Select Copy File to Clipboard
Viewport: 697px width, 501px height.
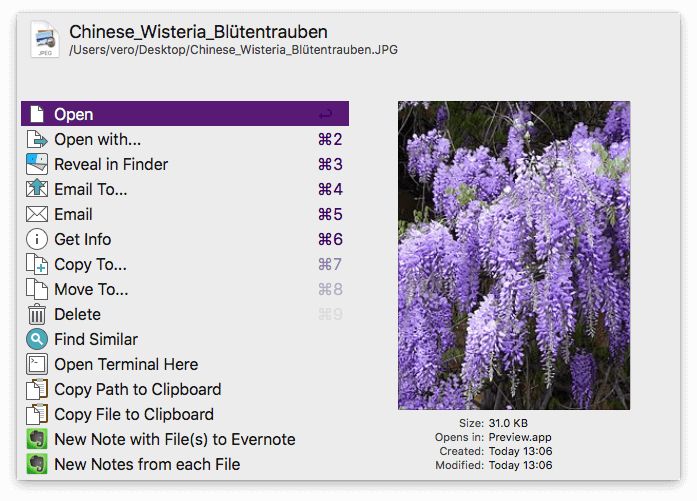pos(134,415)
